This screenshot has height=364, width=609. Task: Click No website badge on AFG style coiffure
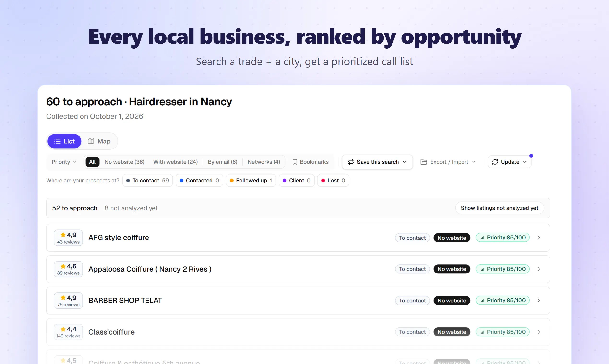(x=452, y=238)
